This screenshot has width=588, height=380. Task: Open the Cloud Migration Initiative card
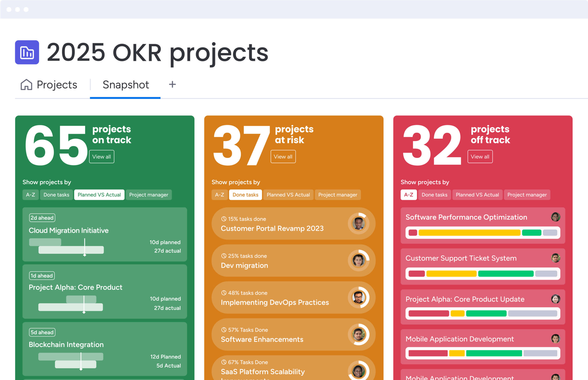[105, 234]
